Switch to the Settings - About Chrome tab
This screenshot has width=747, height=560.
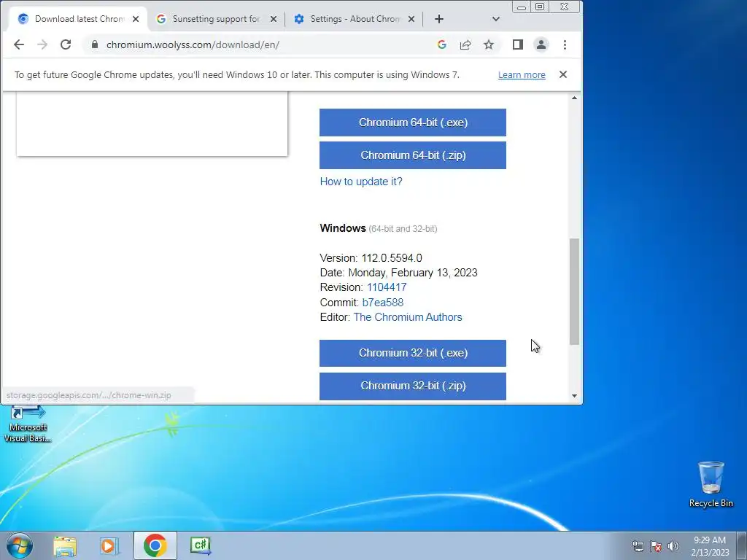tap(354, 19)
